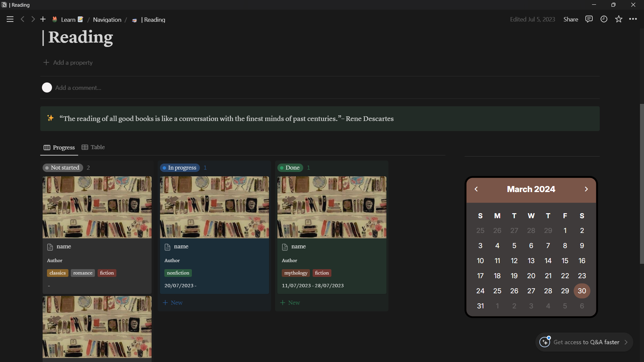Add New card under In progress
The image size is (644, 362).
(x=173, y=303)
